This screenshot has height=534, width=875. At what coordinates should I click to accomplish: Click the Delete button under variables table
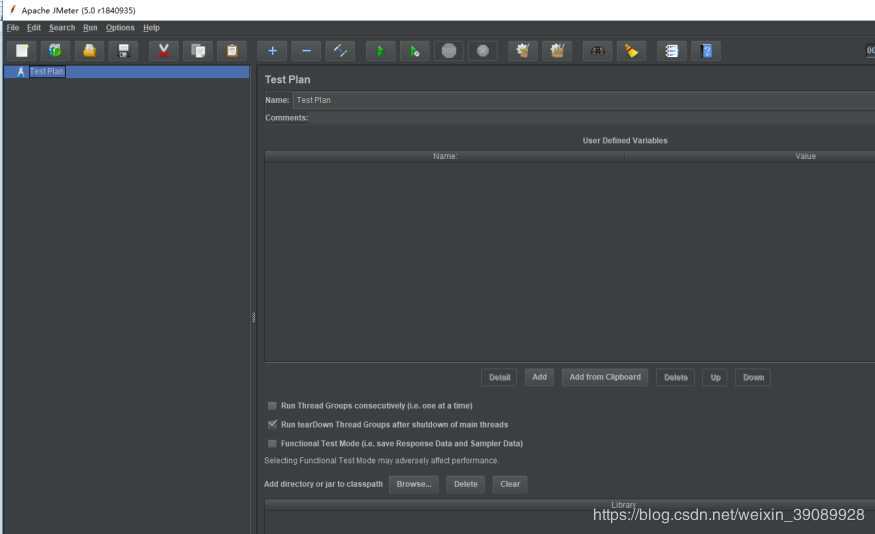[x=676, y=377]
